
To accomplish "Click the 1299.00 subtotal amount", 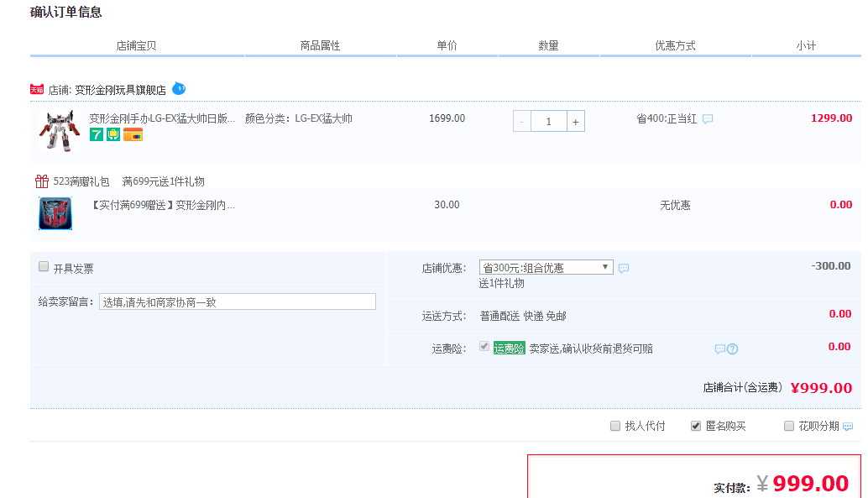I will coord(831,118).
